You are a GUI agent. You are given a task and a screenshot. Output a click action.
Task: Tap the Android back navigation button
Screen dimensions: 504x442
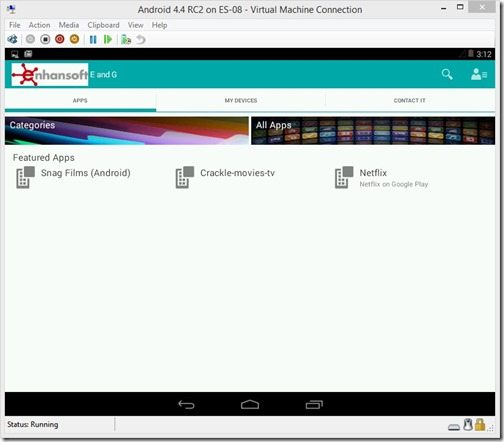[186, 404]
